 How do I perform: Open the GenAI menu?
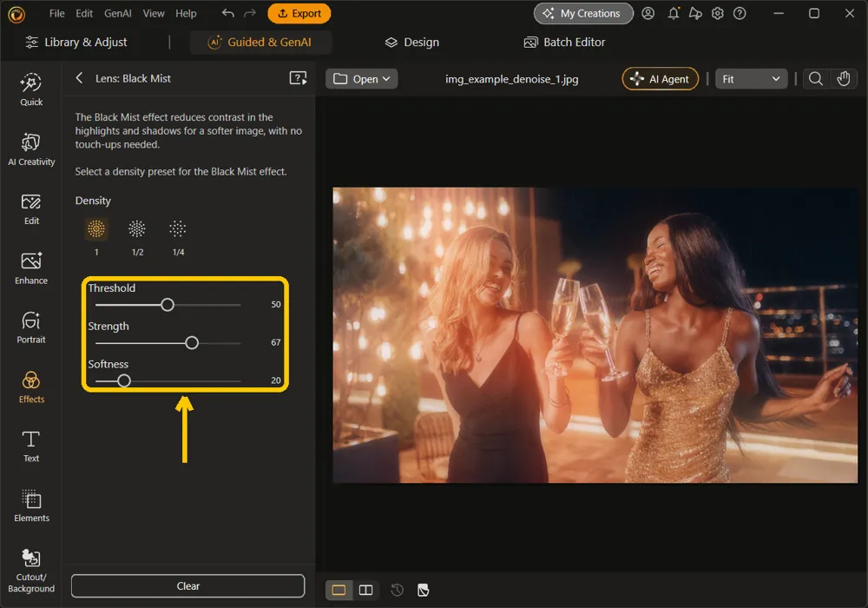(118, 13)
